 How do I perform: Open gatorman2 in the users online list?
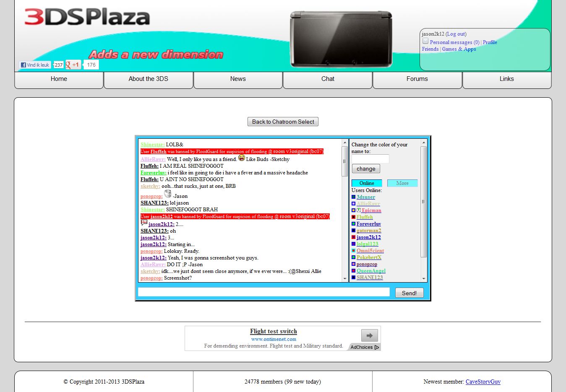click(369, 231)
